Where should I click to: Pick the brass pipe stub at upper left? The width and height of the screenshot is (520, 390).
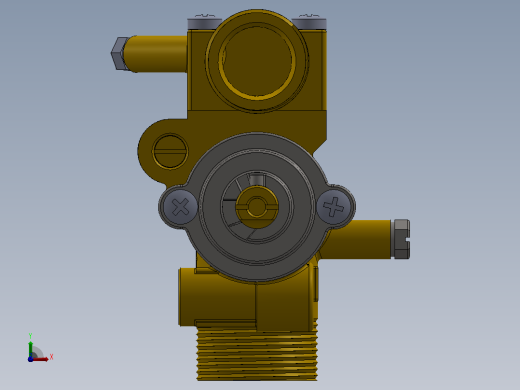coord(156,54)
